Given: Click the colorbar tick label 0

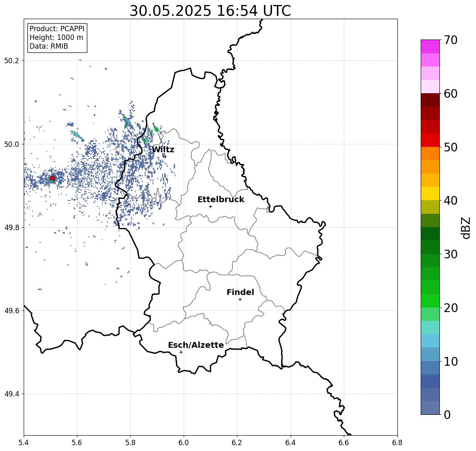Looking at the screenshot, I should tap(447, 414).
